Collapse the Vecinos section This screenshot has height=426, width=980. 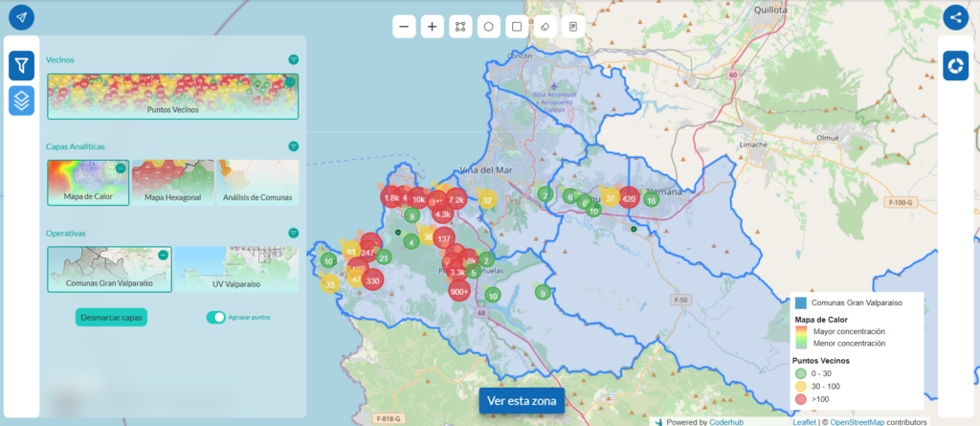click(294, 59)
